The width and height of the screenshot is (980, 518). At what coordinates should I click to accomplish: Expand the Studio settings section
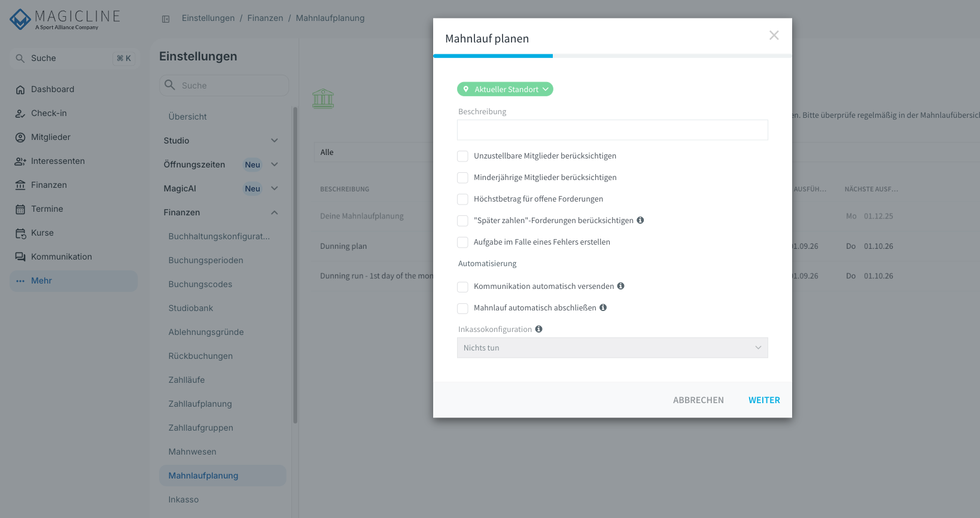coord(275,141)
